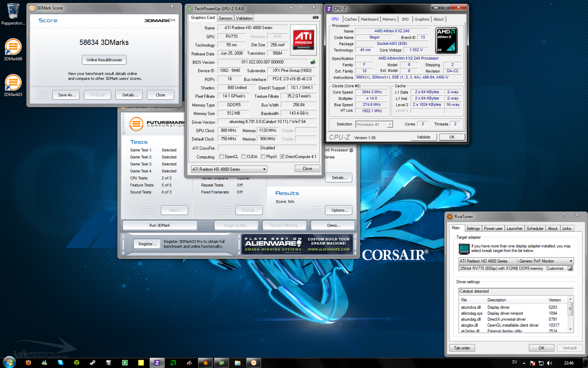Image resolution: width=588 pixels, height=368 pixels.
Task: Open Steam from the taskbar
Action: click(x=93, y=362)
